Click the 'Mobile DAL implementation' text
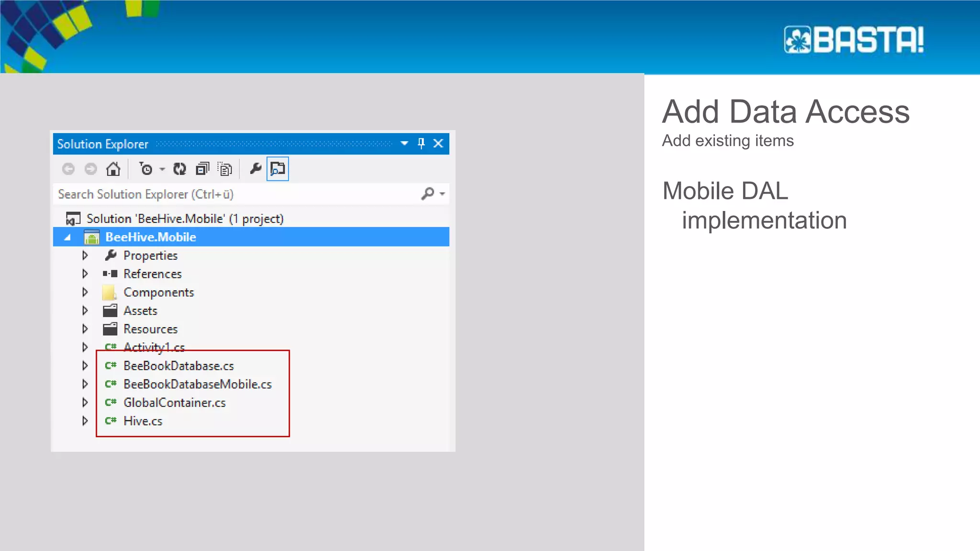This screenshot has height=551, width=980. [755, 206]
